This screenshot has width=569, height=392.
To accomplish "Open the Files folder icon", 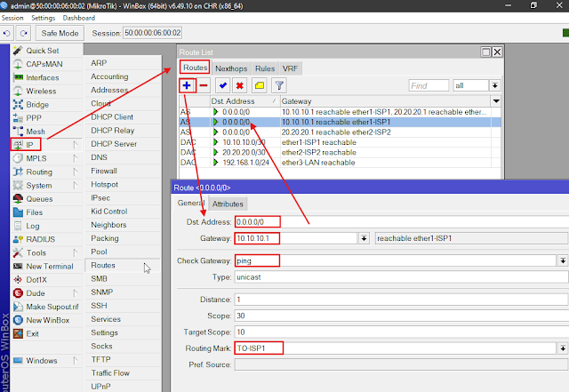I will click(18, 212).
